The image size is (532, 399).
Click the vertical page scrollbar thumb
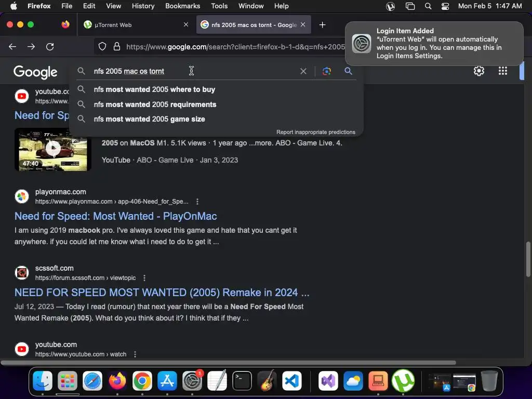click(528, 259)
